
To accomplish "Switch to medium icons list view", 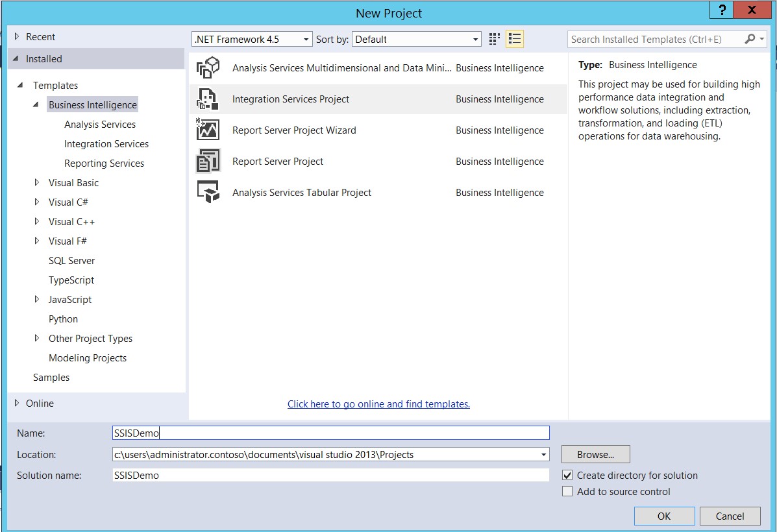I will pos(515,39).
